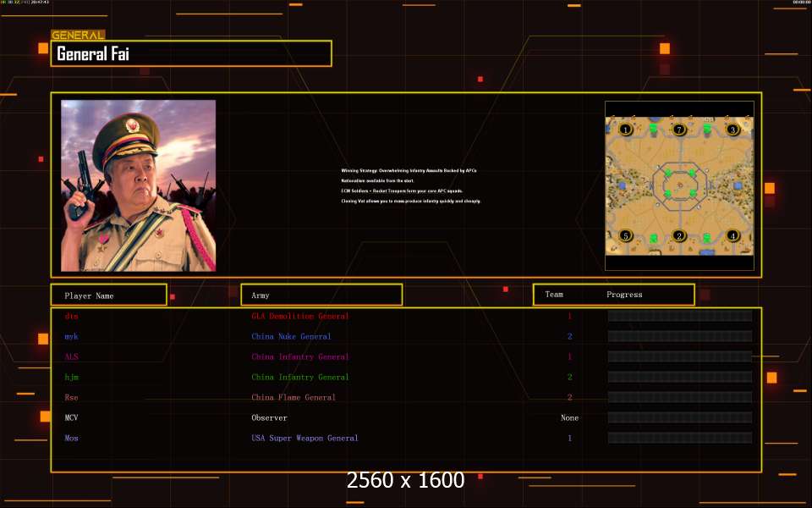
Task: Click player name "myk"
Action: (71, 336)
